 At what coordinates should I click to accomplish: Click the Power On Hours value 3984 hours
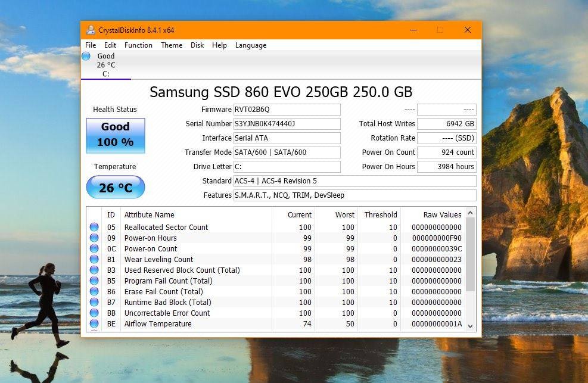447,166
